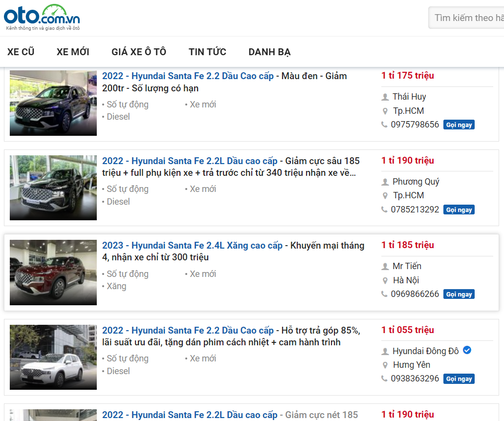Select the DANH BẠ menu item
Image resolution: width=504 pixels, height=421 pixels.
[x=269, y=52]
